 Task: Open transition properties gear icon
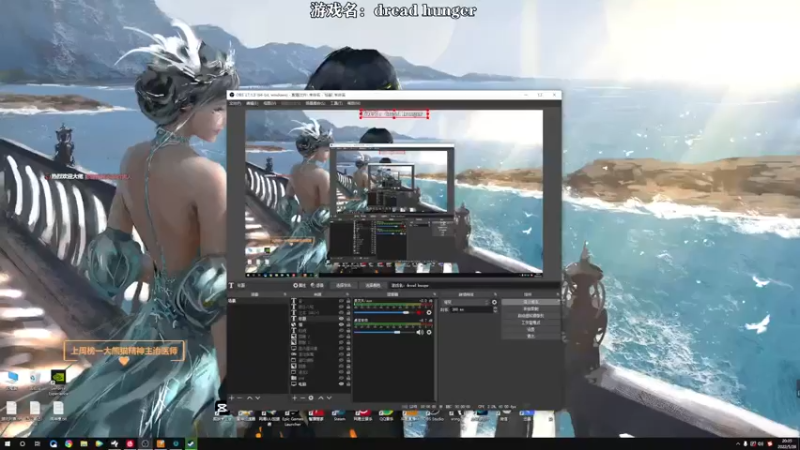pos(494,302)
